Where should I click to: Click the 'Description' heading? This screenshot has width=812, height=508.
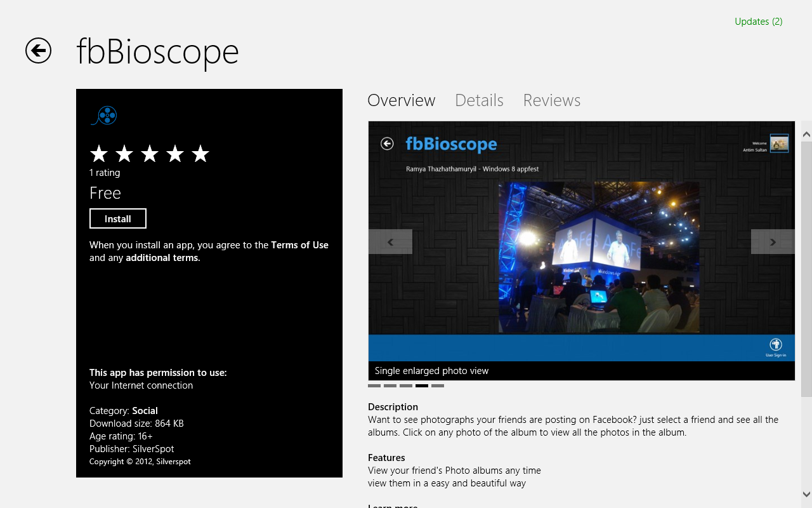393,407
